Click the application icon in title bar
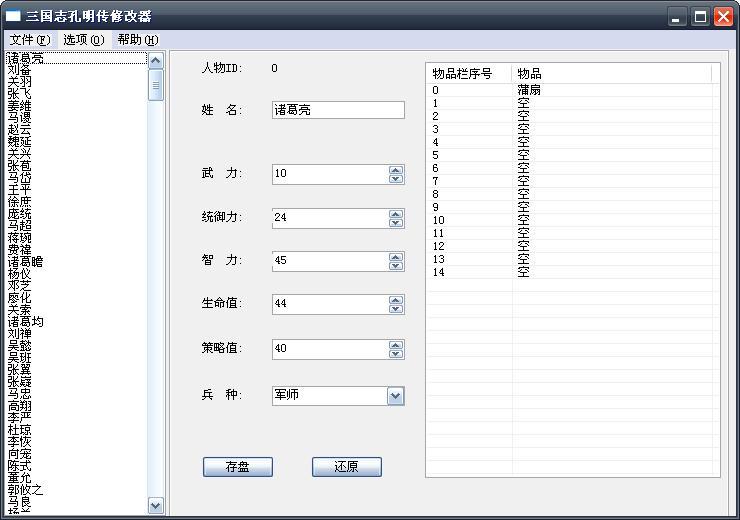740x520 pixels. 13,16
